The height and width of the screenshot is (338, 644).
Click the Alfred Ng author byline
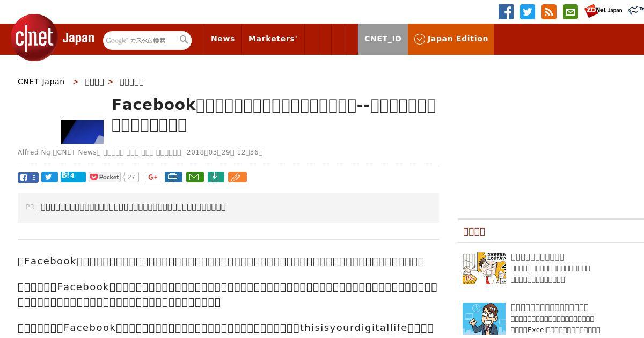point(34,152)
